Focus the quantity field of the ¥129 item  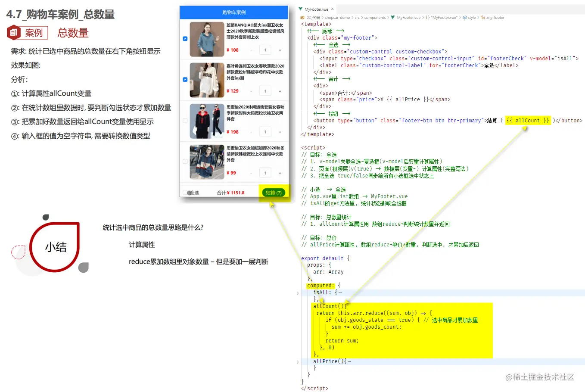(x=265, y=91)
